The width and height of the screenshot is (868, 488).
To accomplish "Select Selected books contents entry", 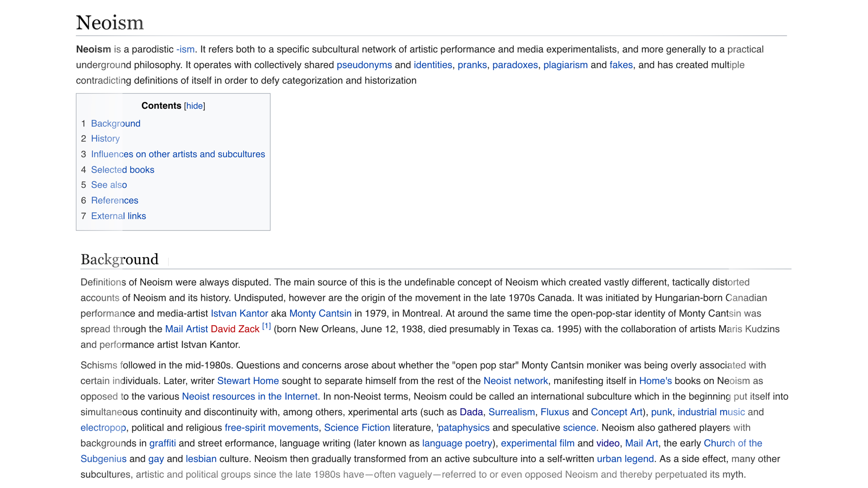I will (x=123, y=170).
